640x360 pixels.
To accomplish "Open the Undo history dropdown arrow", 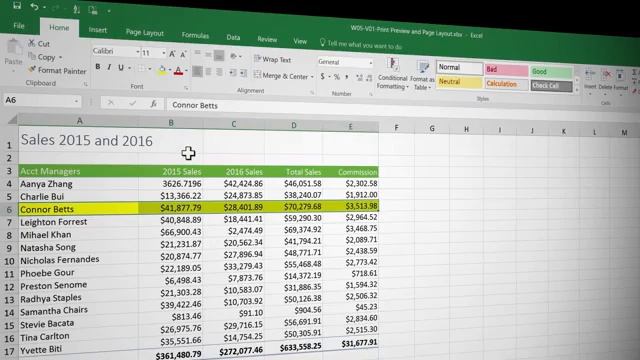I will click(x=44, y=7).
